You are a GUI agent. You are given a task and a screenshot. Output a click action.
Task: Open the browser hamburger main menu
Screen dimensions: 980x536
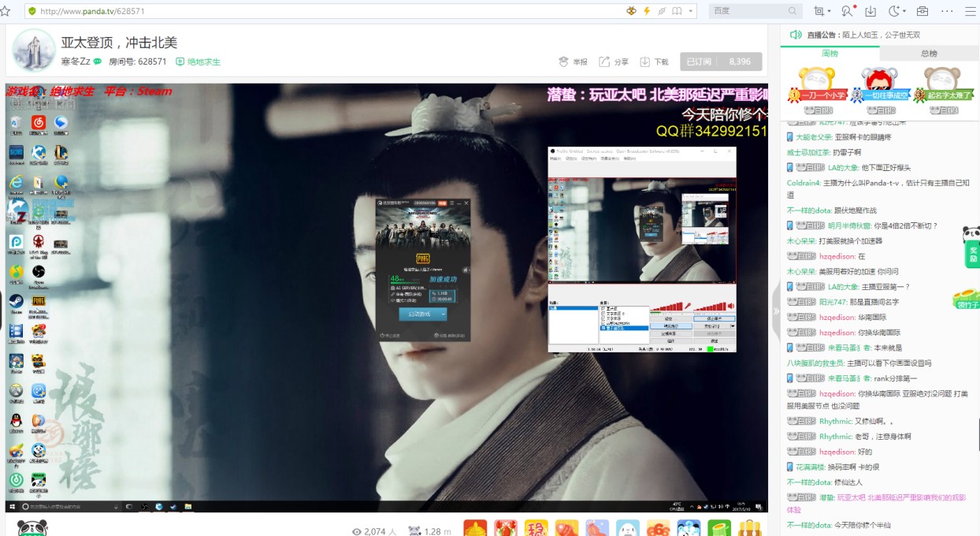coord(971,11)
